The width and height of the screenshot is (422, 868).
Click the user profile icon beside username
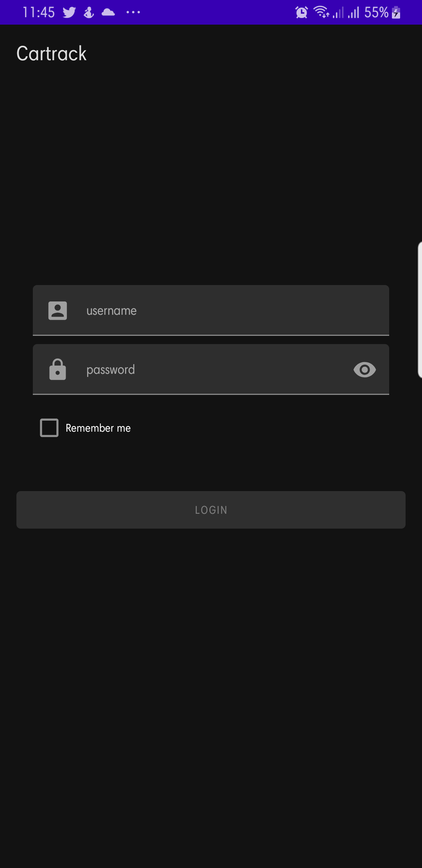(57, 311)
